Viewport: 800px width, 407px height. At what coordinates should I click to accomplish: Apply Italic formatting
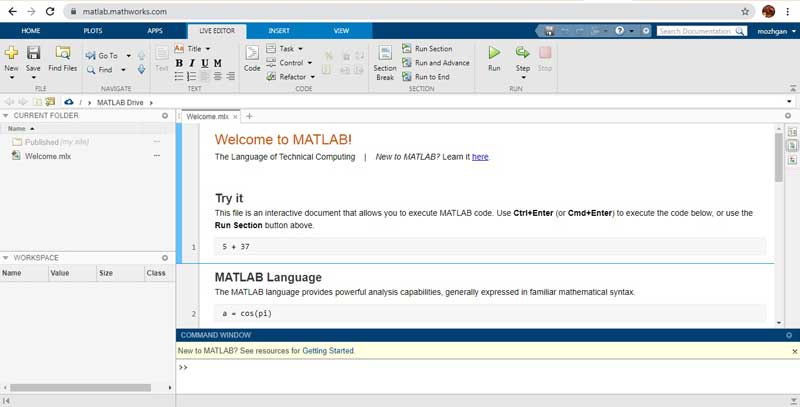192,63
